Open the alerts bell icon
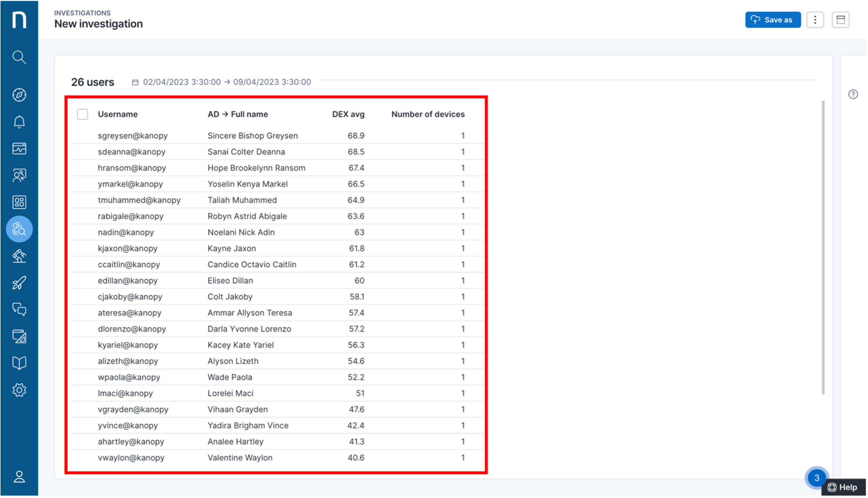 pyautogui.click(x=19, y=122)
